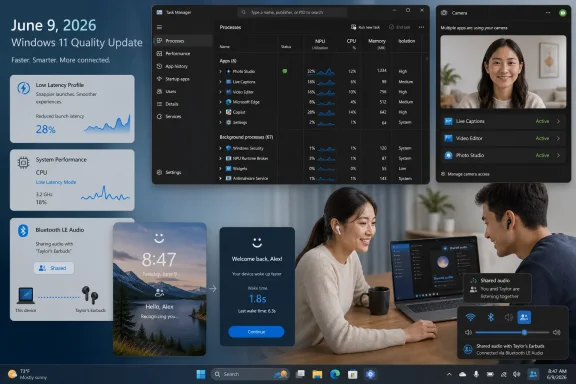The width and height of the screenshot is (576, 384).
Task: Show hidden icons chevron in system tray
Action: point(449,374)
